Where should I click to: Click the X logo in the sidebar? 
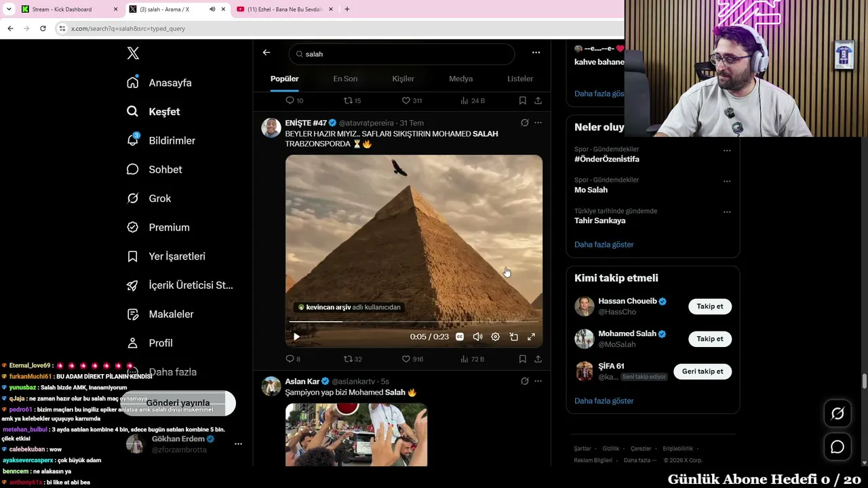point(133,54)
